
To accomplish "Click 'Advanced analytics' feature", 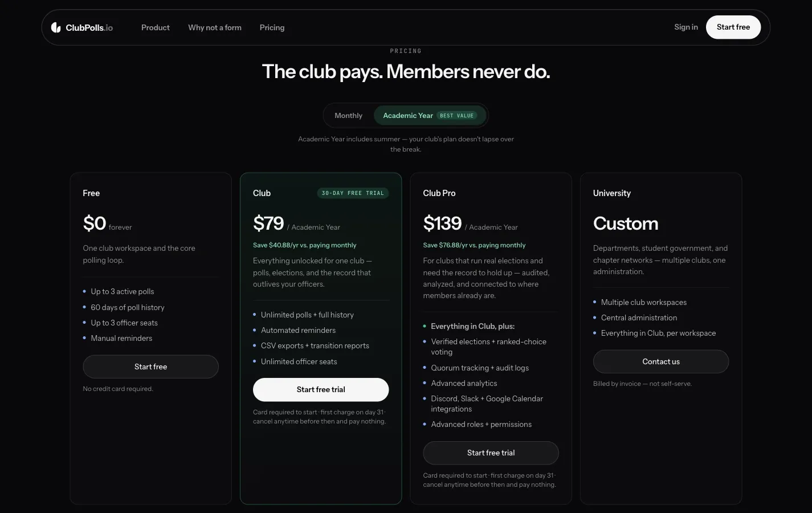I will pyautogui.click(x=464, y=383).
